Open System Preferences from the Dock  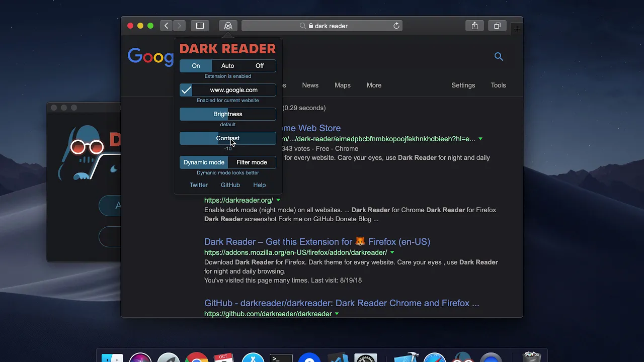tap(366, 358)
